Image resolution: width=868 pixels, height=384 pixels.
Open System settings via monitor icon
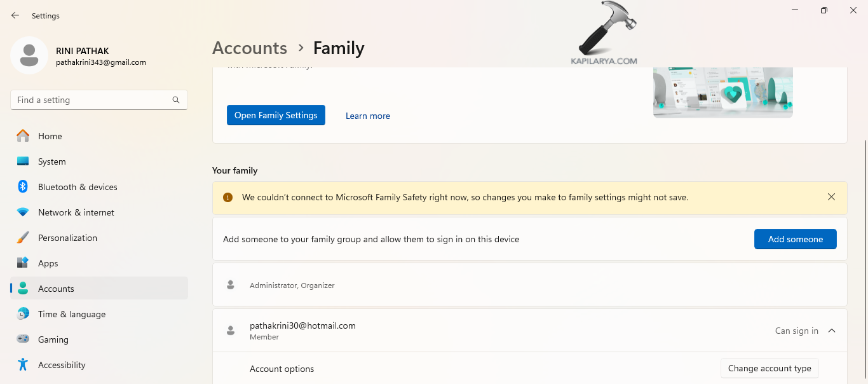point(23,161)
